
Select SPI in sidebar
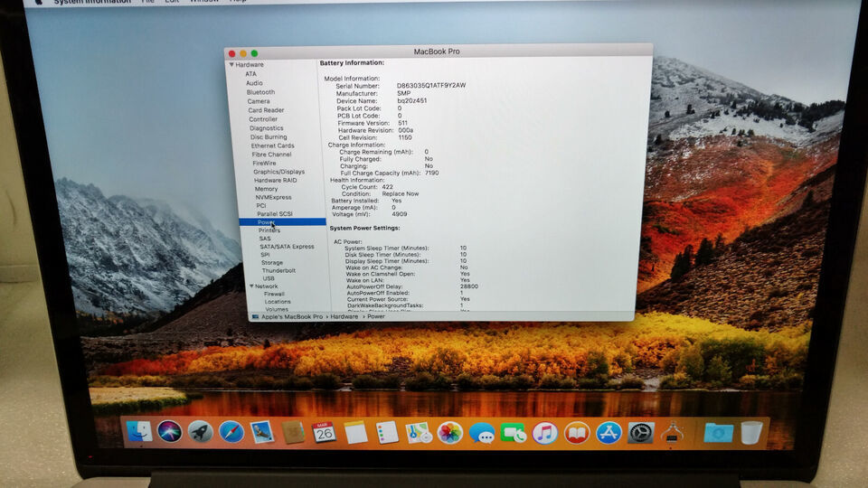(x=265, y=255)
